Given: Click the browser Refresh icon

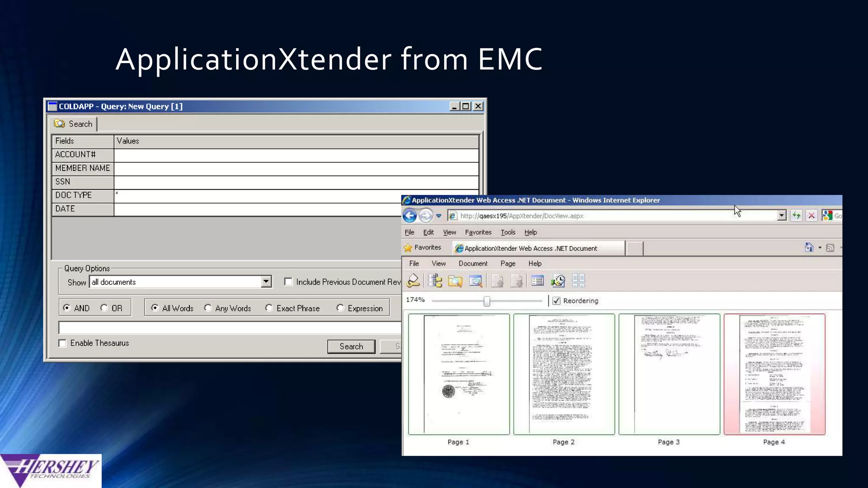Looking at the screenshot, I should [x=796, y=216].
